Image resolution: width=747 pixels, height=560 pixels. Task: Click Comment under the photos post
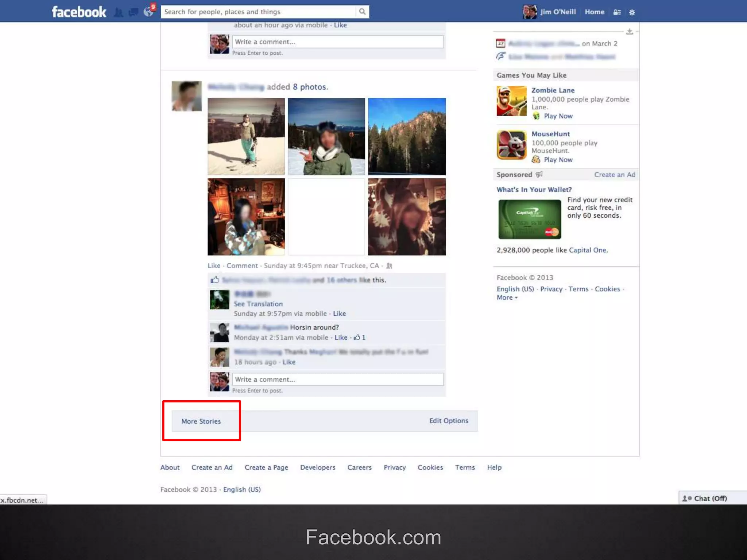click(242, 265)
